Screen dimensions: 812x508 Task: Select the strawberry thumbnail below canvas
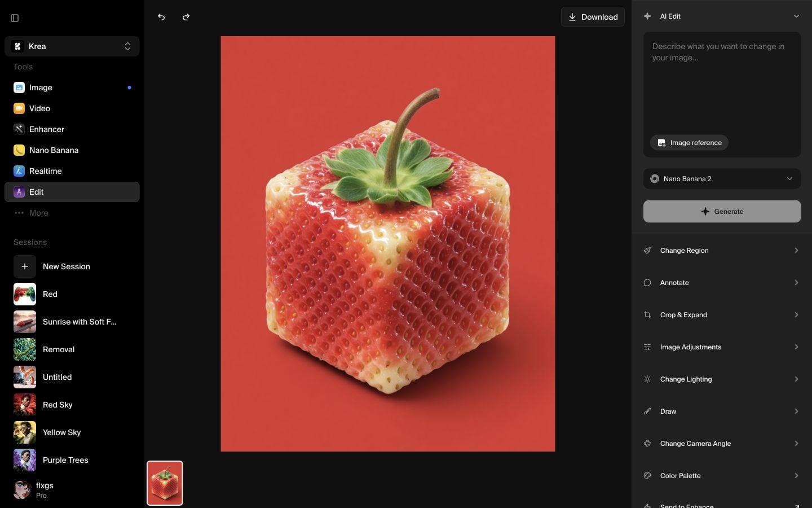(165, 483)
